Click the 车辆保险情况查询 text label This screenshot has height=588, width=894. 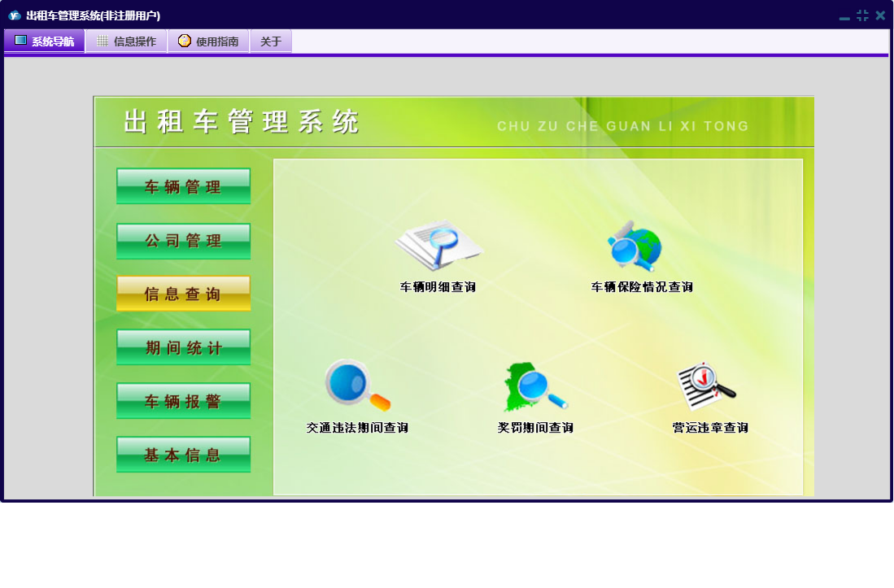tap(642, 286)
